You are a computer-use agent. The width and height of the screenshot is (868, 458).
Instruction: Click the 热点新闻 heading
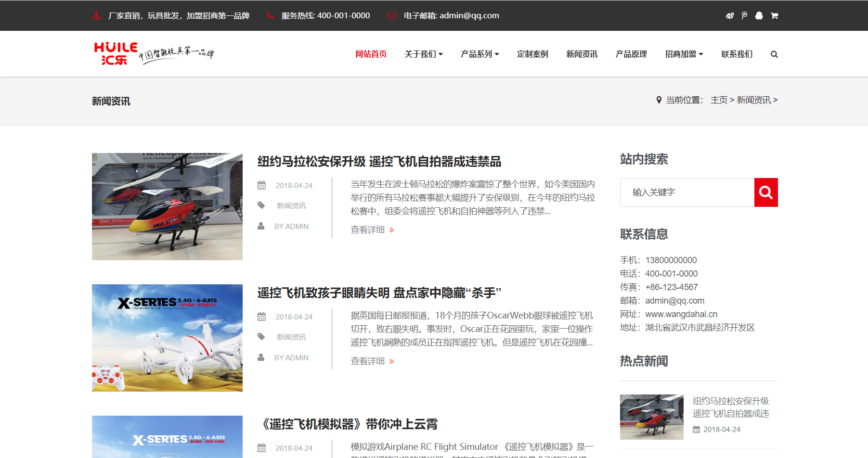[x=644, y=361]
